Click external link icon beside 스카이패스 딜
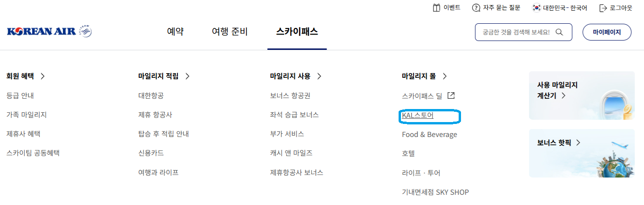Screen dimensions: 644x205 pos(451,96)
